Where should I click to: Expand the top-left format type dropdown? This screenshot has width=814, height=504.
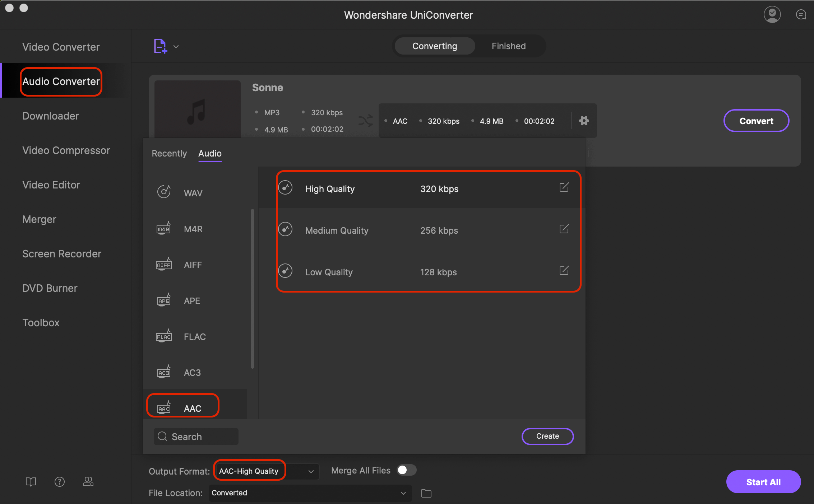coord(176,46)
